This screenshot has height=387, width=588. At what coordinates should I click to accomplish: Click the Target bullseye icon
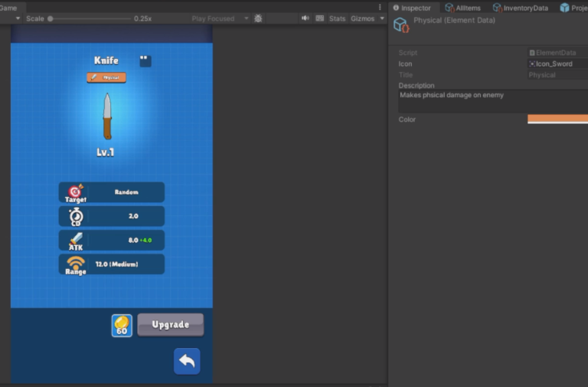[x=75, y=192]
